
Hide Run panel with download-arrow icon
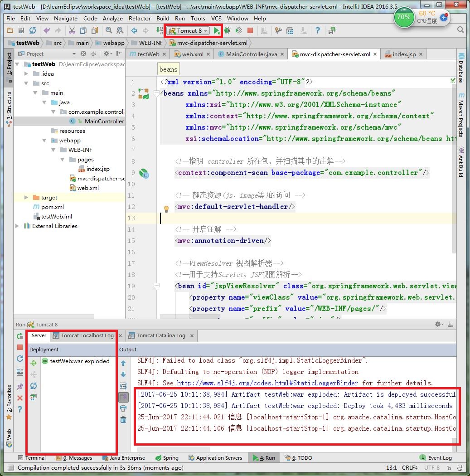click(451, 324)
